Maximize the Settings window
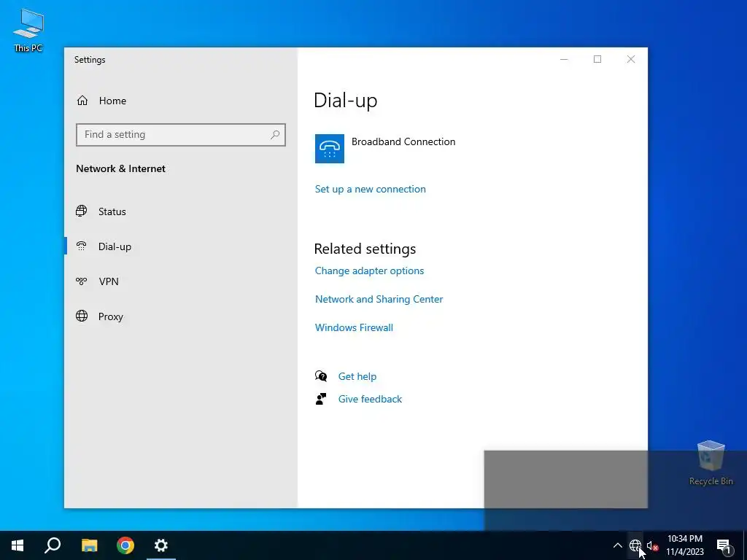The width and height of the screenshot is (747, 560). coord(597,59)
